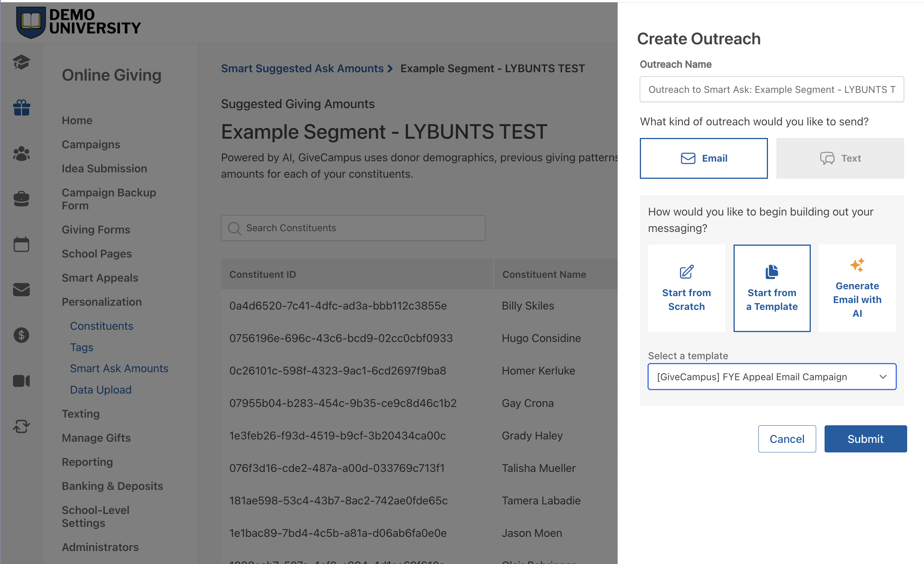Select the gift box sidebar icon
The image size is (924, 564).
[21, 107]
